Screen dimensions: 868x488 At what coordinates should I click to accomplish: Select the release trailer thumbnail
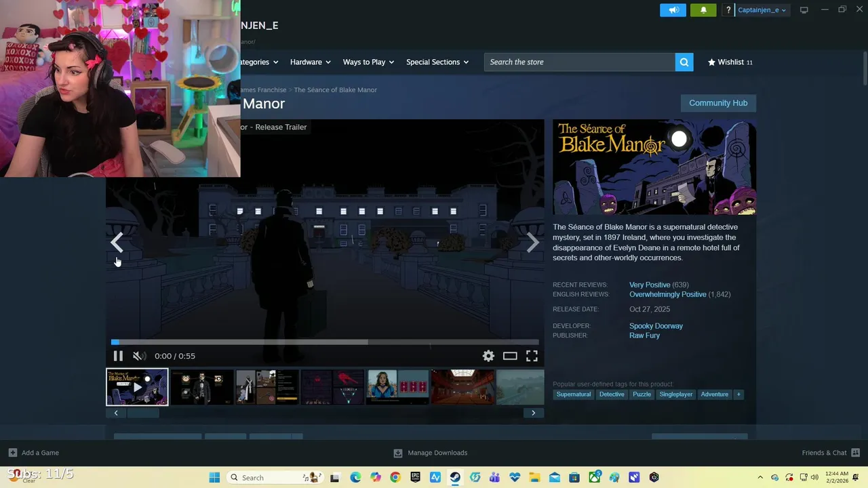(x=137, y=387)
